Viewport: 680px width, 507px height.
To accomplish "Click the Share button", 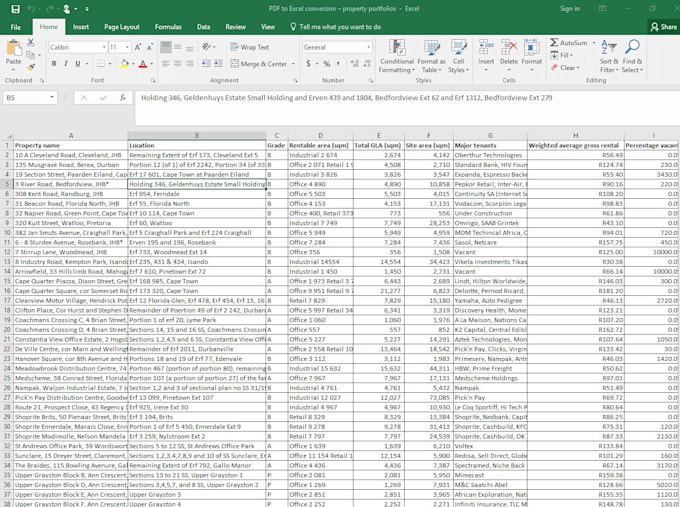I will [664, 27].
